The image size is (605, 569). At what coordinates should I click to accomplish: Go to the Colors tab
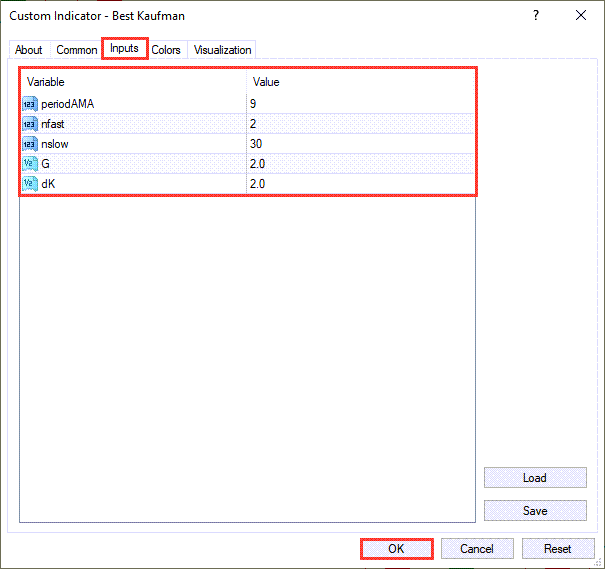(x=166, y=50)
